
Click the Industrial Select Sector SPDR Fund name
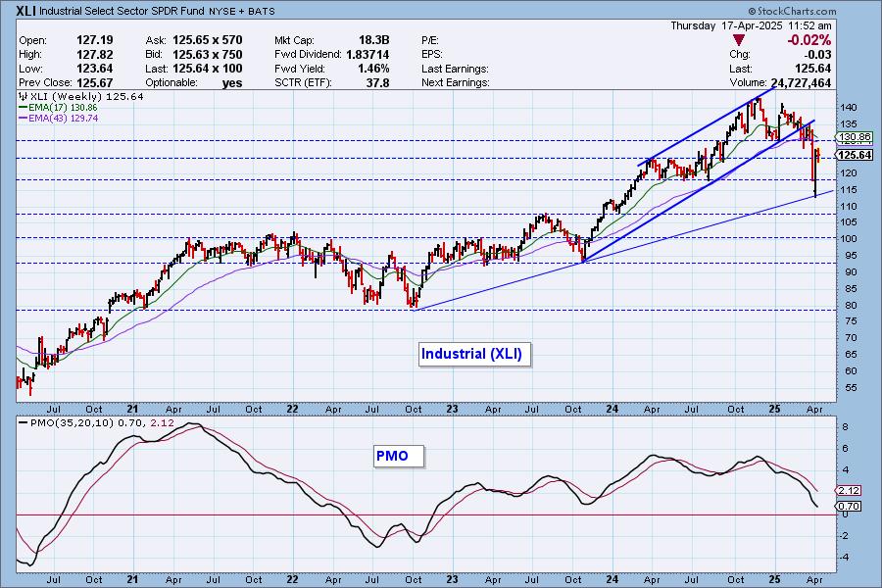coord(122,11)
